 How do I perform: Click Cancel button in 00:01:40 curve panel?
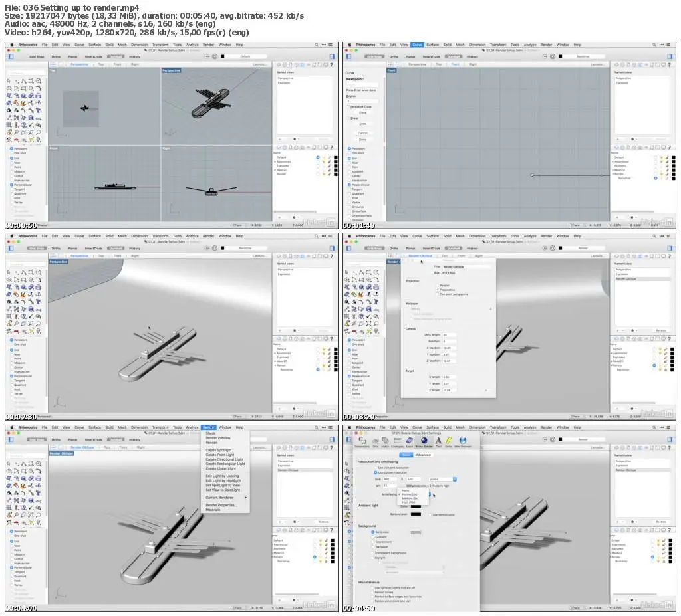click(362, 133)
